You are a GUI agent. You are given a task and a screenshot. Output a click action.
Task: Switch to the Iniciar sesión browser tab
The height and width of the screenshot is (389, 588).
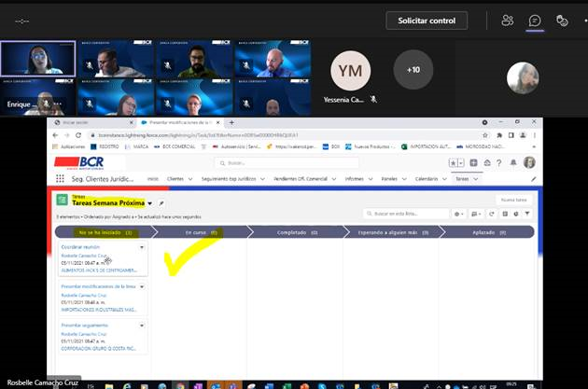click(x=93, y=122)
